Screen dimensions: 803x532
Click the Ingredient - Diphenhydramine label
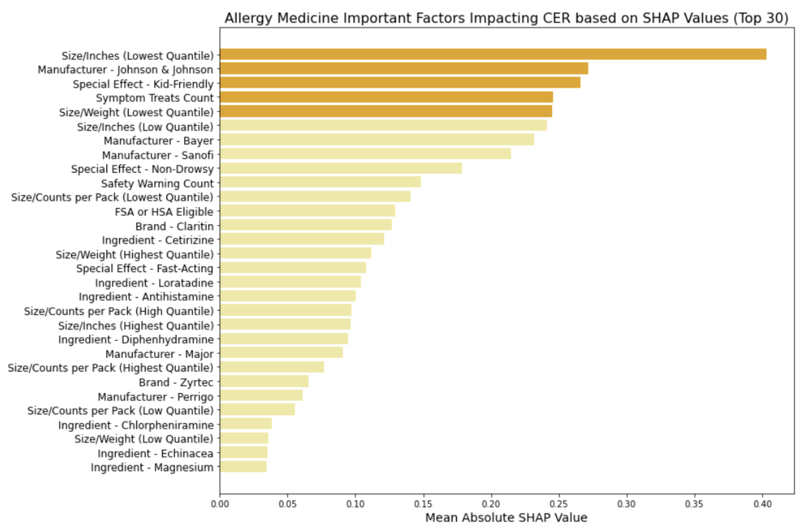click(x=136, y=339)
